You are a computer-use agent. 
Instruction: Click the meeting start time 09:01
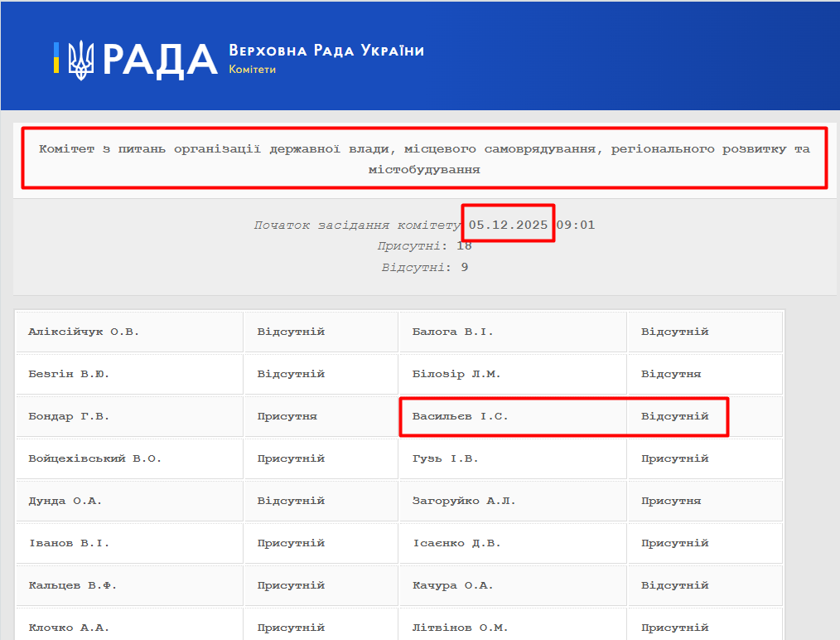[576, 225]
